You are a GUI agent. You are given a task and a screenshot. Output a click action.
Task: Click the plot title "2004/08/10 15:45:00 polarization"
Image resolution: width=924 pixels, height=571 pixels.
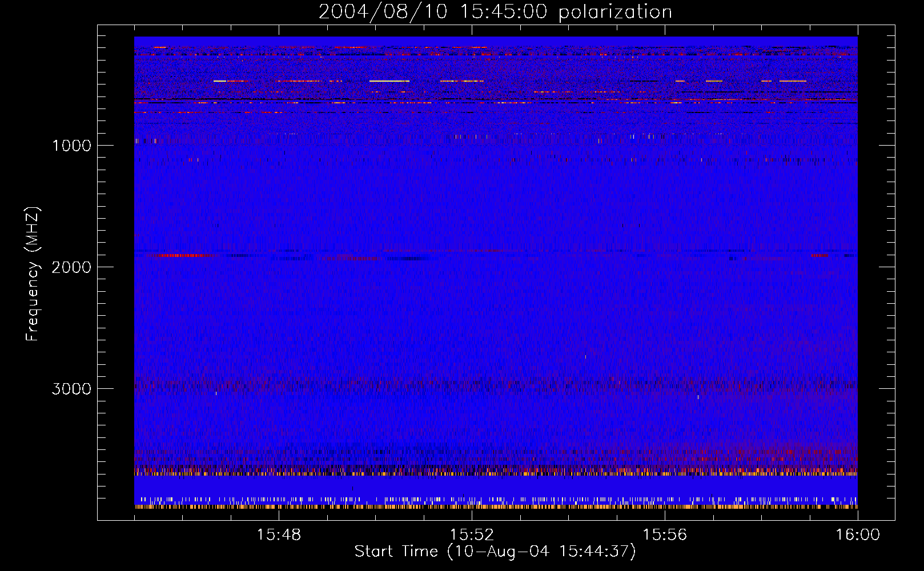click(x=495, y=12)
